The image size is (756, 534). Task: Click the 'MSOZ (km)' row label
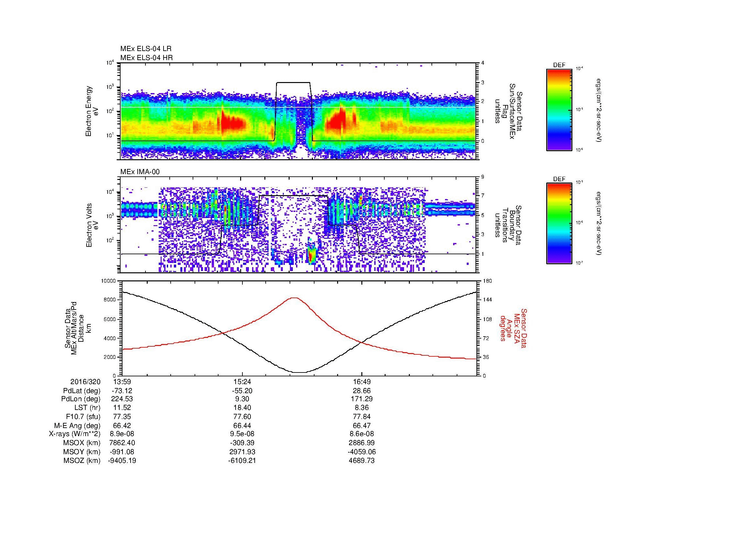pyautogui.click(x=82, y=461)
